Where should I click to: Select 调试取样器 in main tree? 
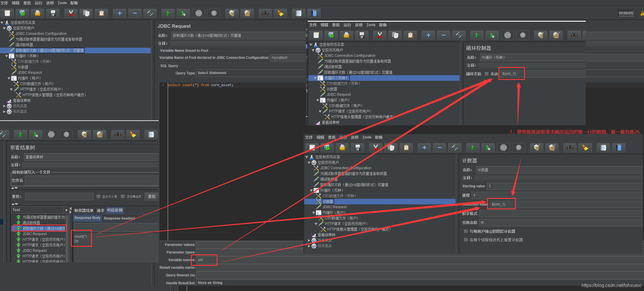24,45
